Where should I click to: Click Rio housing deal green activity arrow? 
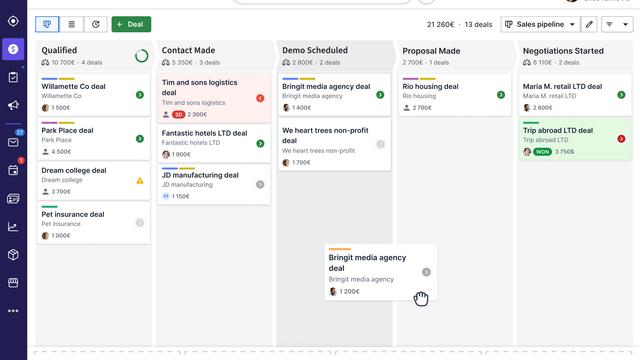coord(501,95)
